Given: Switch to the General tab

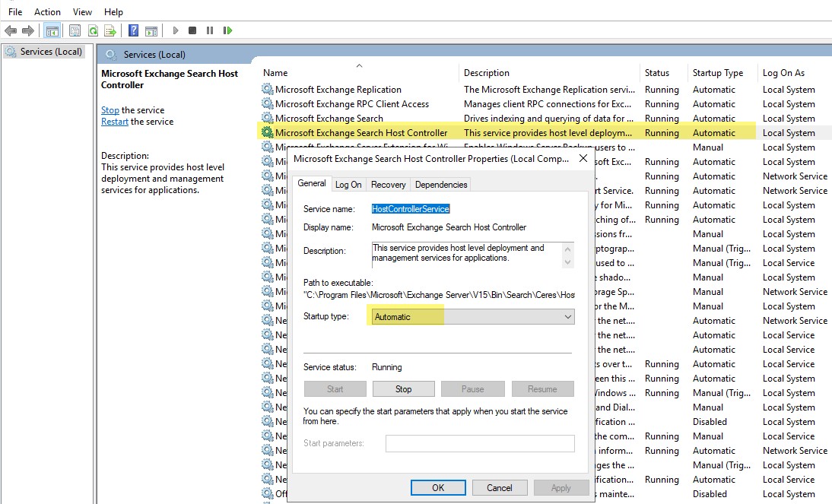Looking at the screenshot, I should point(312,183).
